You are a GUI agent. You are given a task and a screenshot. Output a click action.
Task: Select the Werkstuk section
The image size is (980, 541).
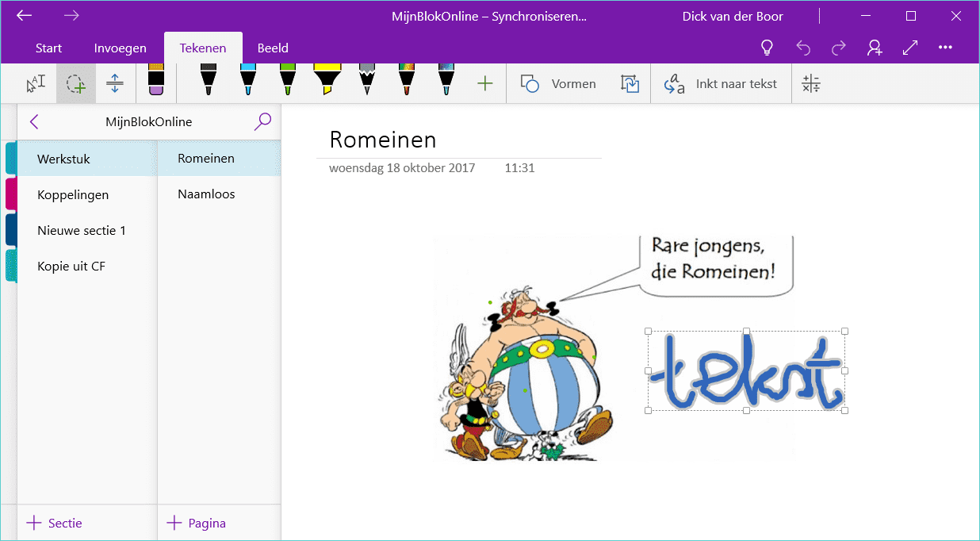87,159
